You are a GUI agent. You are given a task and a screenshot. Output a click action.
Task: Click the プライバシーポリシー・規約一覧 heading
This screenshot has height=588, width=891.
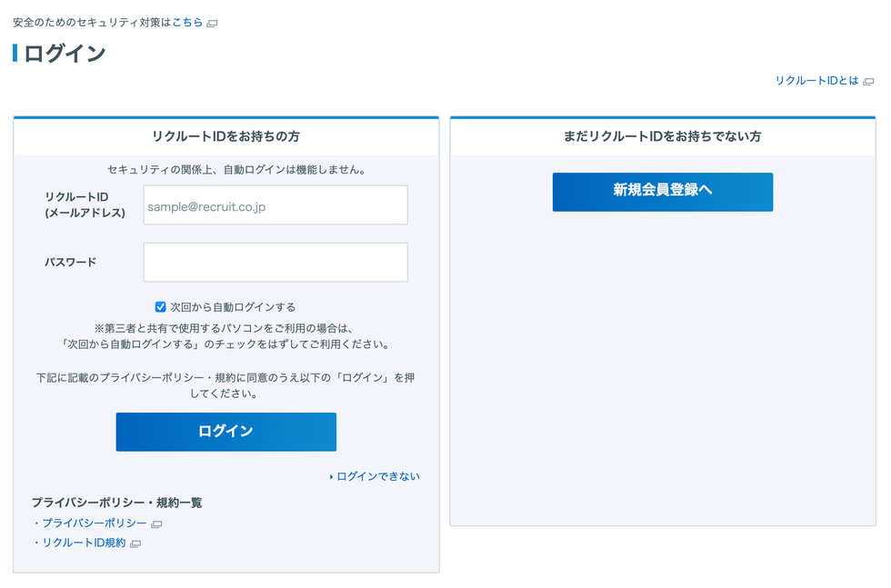117,503
